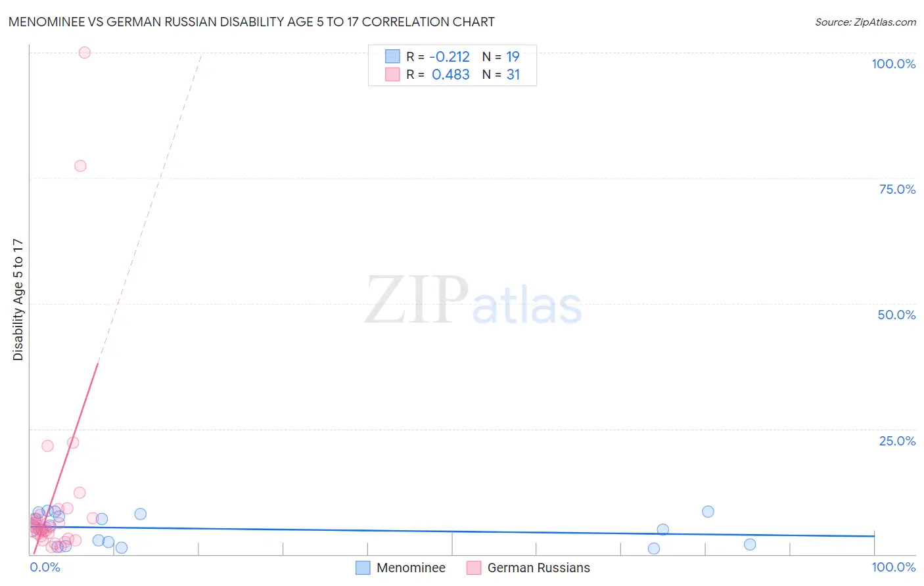Select the Menominee legend label

[x=411, y=568]
